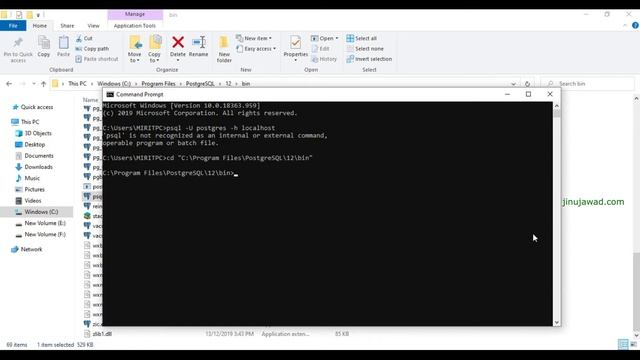Screen dimensions: 640x360
Task: Click the Rename icon
Action: 199,42
